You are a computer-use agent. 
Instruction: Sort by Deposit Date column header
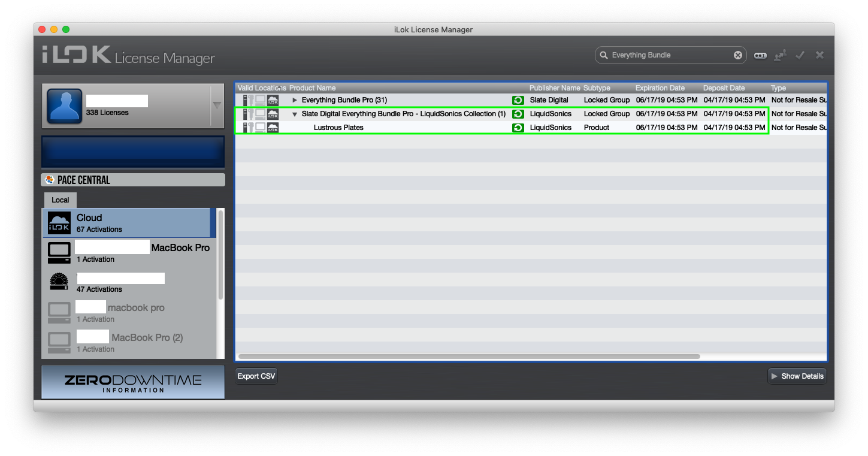pyautogui.click(x=724, y=88)
